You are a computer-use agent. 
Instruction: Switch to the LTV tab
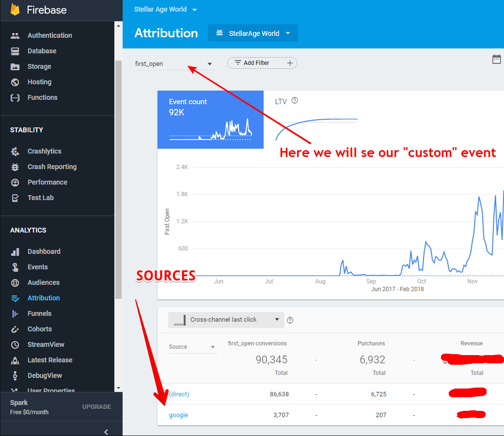tap(316, 120)
